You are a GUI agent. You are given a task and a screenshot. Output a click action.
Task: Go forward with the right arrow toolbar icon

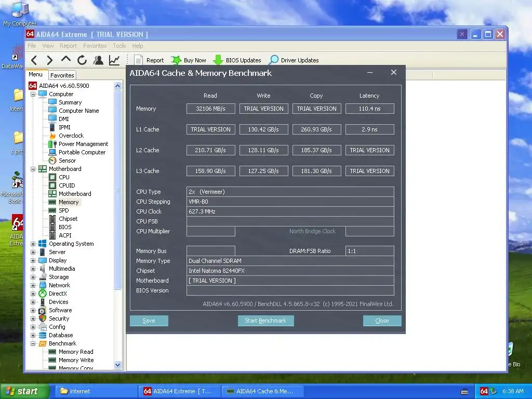pyautogui.click(x=49, y=60)
